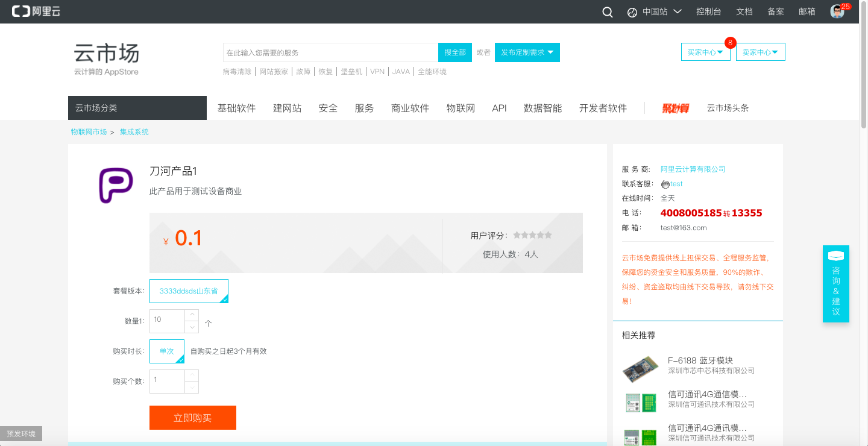
Task: Click the test@163.com email text
Action: point(684,228)
